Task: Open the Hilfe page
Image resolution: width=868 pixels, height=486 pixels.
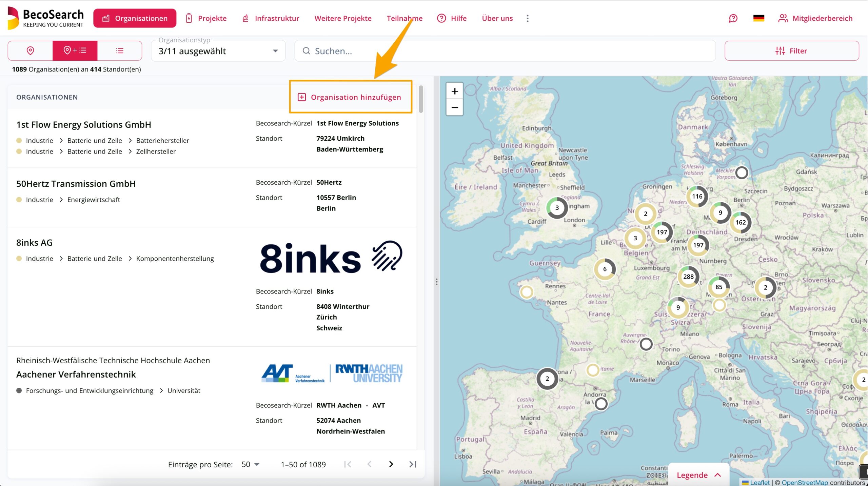Action: [x=452, y=18]
